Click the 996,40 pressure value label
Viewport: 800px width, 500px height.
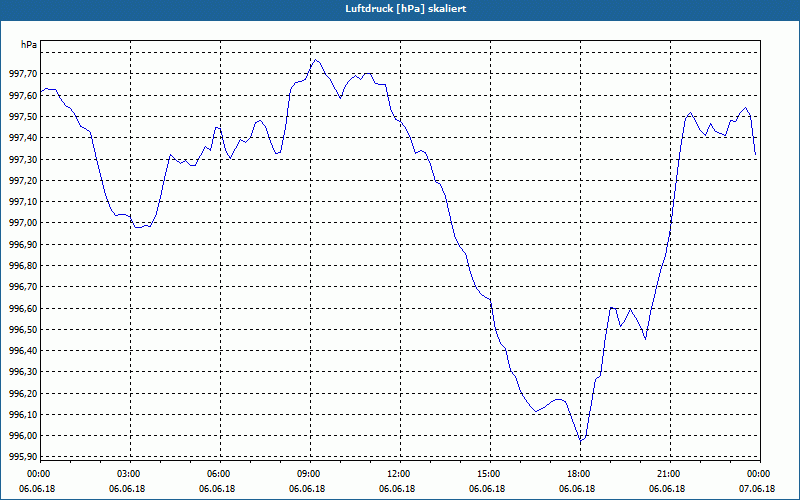pos(23,351)
